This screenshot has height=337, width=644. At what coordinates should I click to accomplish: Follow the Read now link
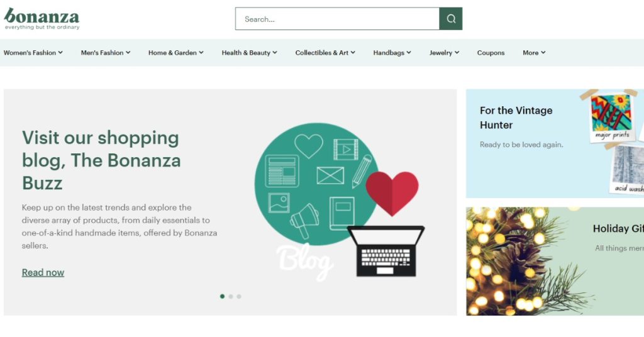pyautogui.click(x=43, y=273)
